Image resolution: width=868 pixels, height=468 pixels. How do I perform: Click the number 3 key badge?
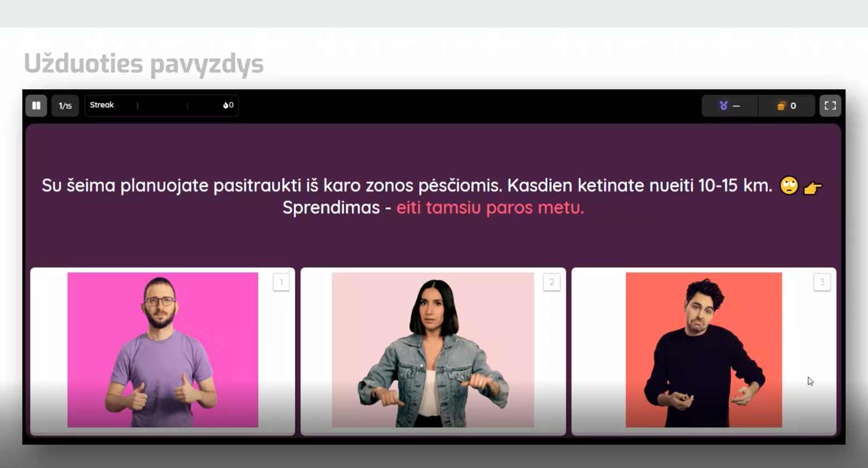coord(822,282)
